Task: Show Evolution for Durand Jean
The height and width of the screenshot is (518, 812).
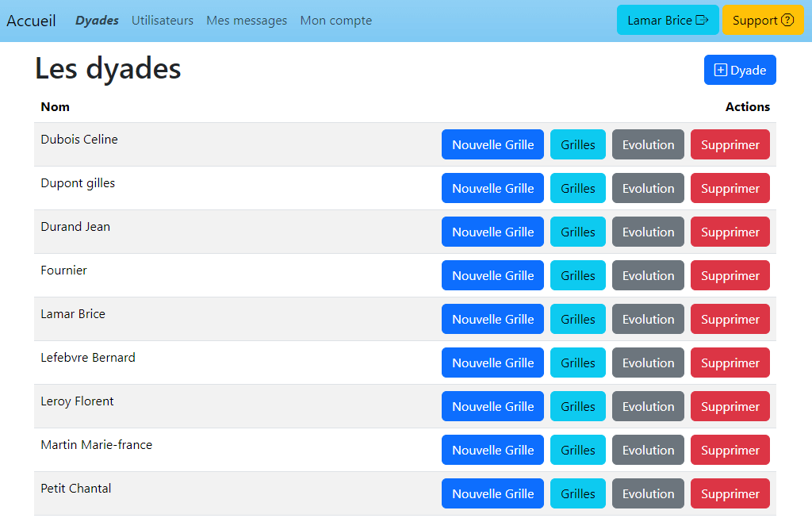Action: [x=648, y=232]
